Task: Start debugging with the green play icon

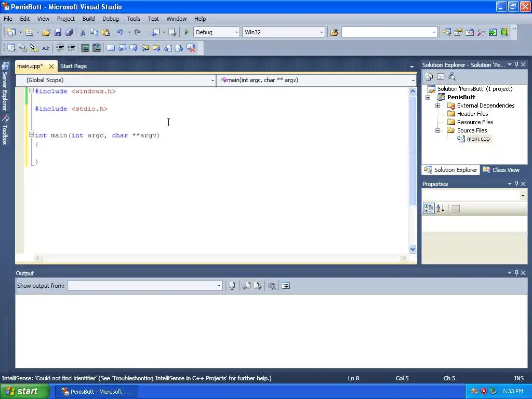Action: 186,32
